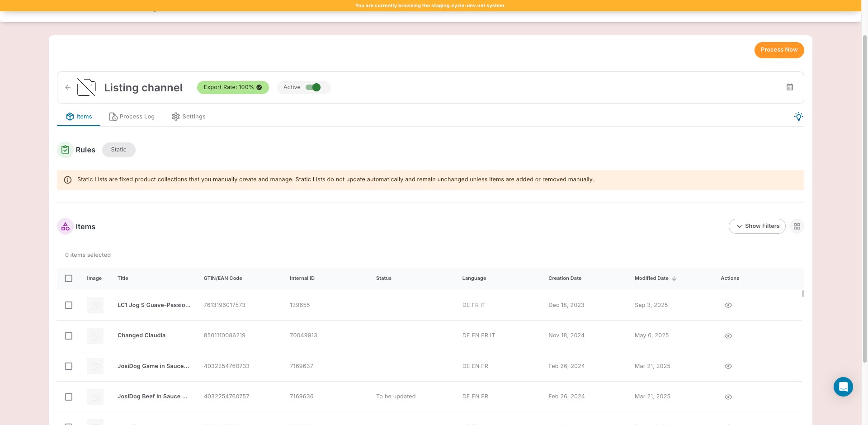The image size is (868, 425).
Task: Click the lightbulb tips icon
Action: point(798,117)
